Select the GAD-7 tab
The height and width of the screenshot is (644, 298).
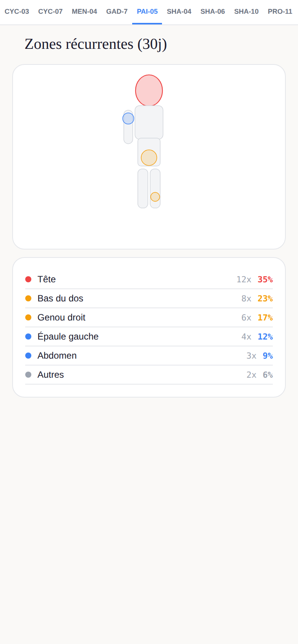pos(117,12)
